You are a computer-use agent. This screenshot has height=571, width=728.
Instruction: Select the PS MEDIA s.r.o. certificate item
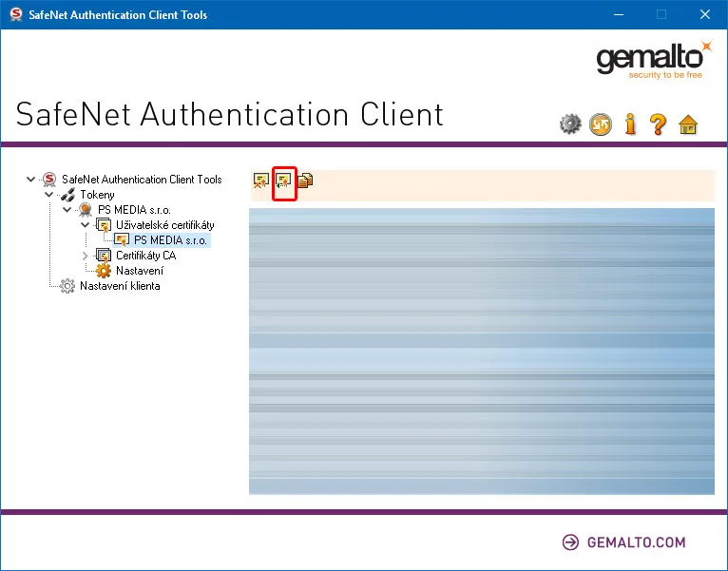[x=170, y=240]
